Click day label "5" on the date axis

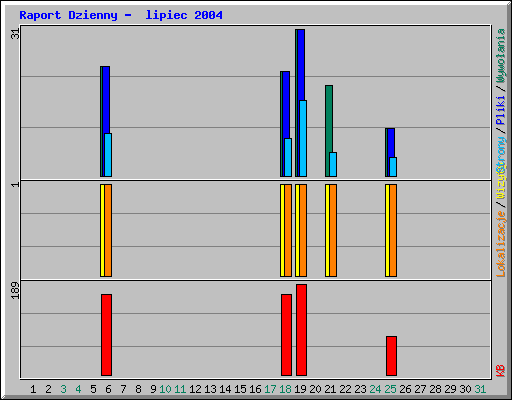tap(93, 389)
